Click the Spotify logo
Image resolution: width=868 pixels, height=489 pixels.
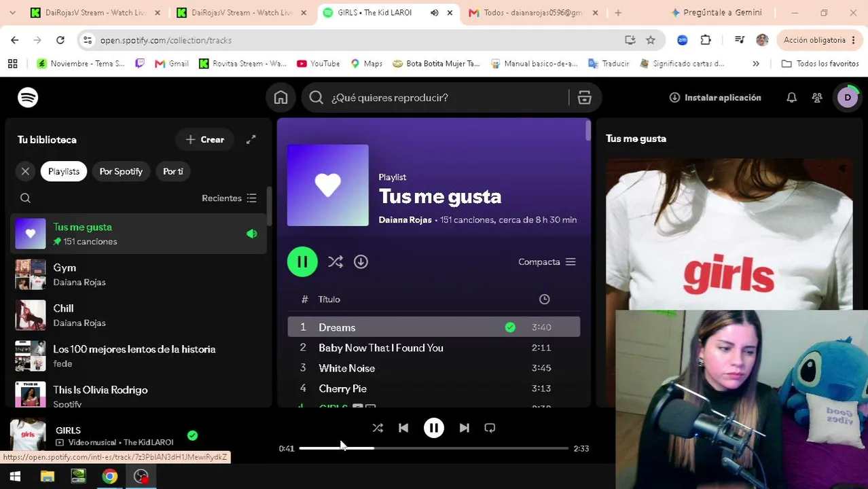28,98
